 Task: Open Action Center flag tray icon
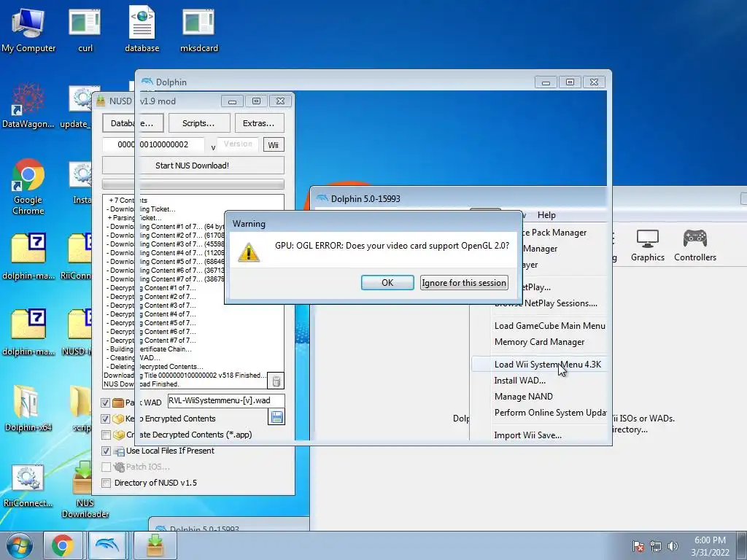638,546
